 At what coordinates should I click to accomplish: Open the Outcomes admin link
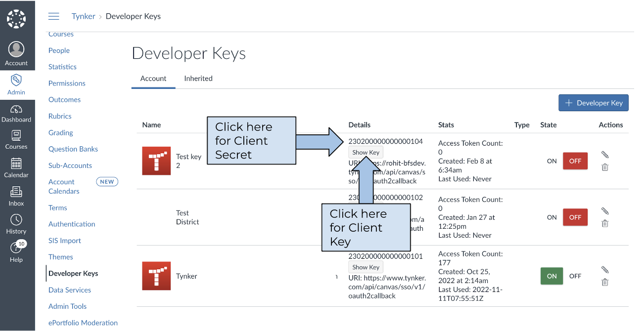pyautogui.click(x=64, y=99)
